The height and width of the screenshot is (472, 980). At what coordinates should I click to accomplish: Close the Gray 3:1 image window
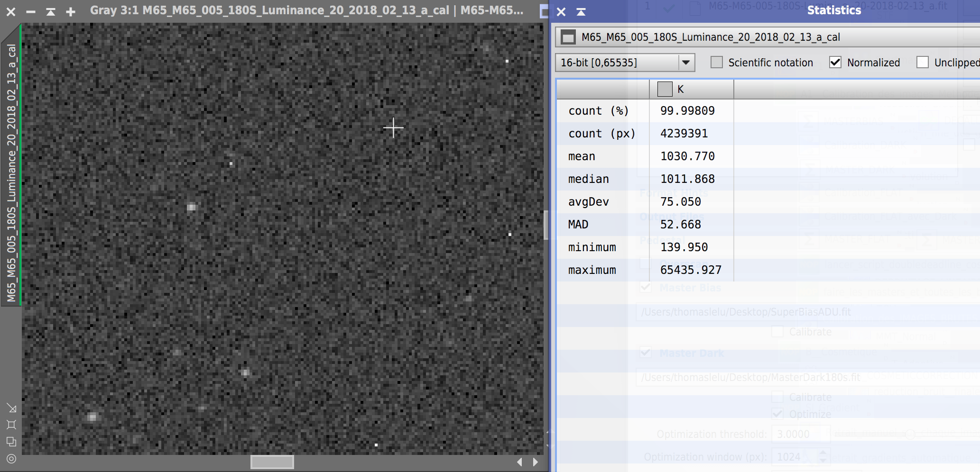coord(11,11)
